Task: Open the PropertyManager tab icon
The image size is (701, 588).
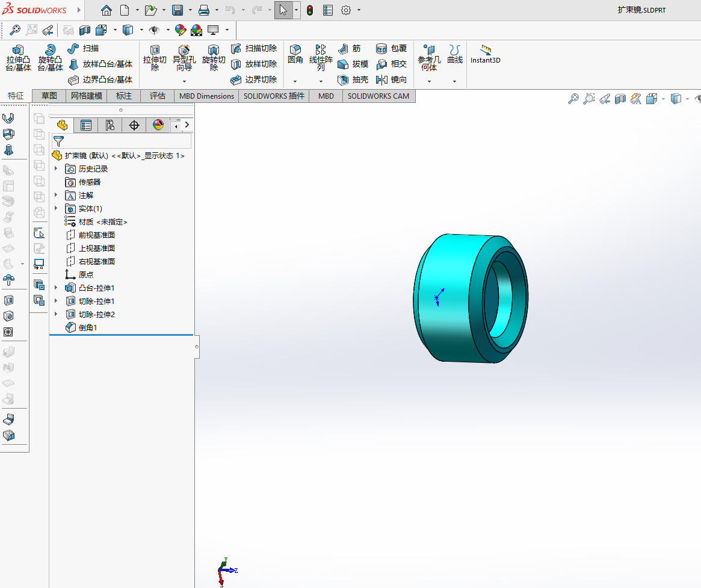Action: point(86,125)
